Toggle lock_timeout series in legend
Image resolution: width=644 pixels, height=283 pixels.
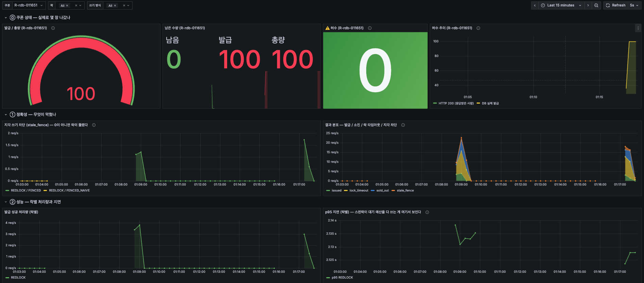[x=359, y=190]
